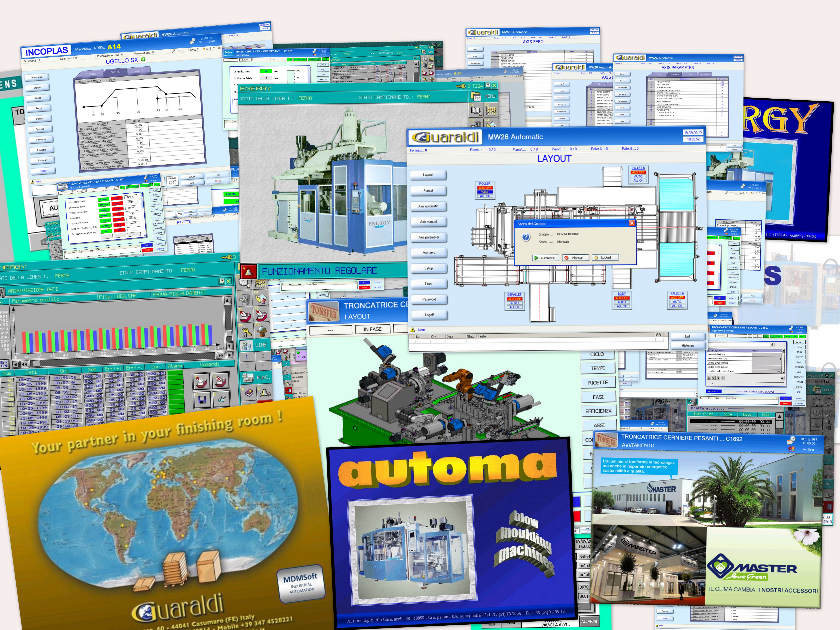Open PALLET B group link in layout
The width and height of the screenshot is (840, 630).
tap(638, 168)
